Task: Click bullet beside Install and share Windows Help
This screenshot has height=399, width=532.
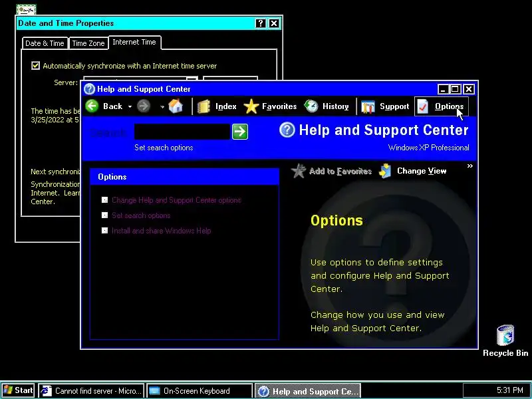Action: [x=104, y=231]
